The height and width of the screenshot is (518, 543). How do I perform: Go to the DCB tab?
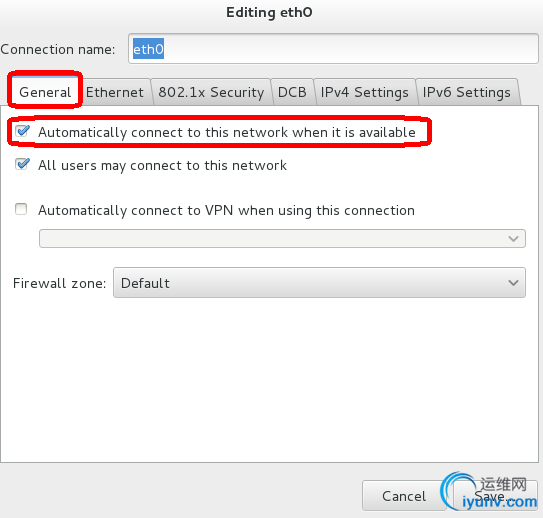tap(292, 92)
